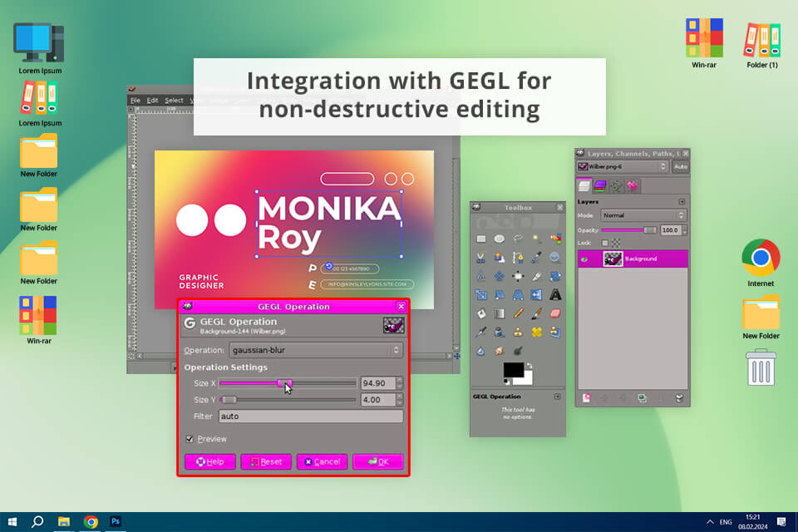This screenshot has height=532, width=798.
Task: Hide the Background layer with eye icon
Action: click(x=584, y=259)
